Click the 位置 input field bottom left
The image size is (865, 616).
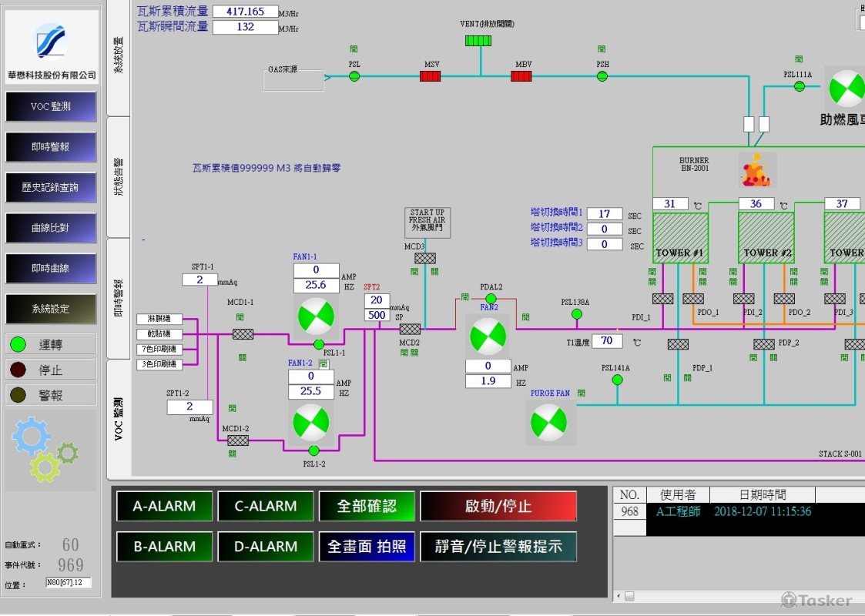[x=68, y=582]
